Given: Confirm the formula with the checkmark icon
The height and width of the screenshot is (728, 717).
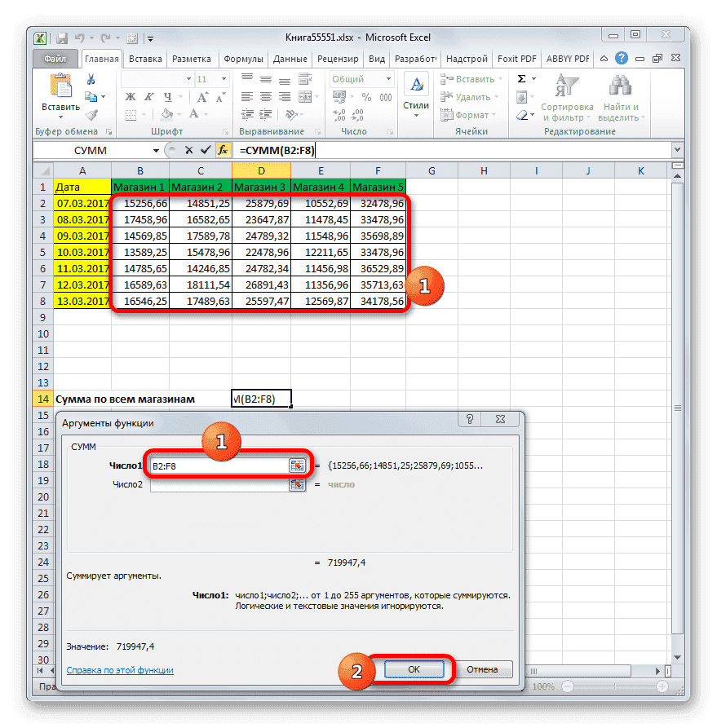Looking at the screenshot, I should pos(206,150).
